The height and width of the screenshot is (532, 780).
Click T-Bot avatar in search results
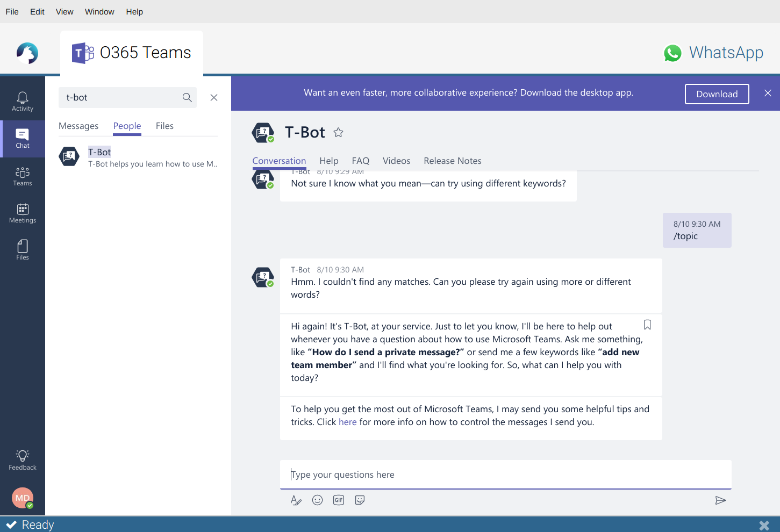69,156
